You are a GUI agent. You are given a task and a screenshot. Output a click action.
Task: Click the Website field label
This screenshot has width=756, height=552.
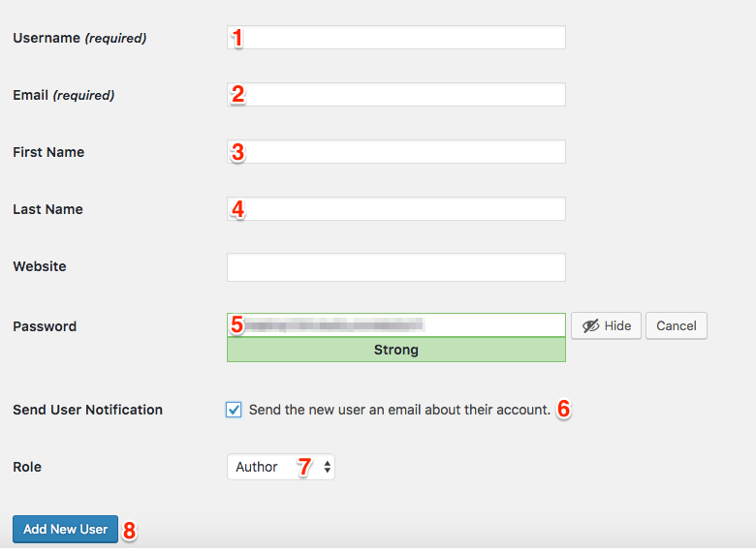tap(40, 266)
